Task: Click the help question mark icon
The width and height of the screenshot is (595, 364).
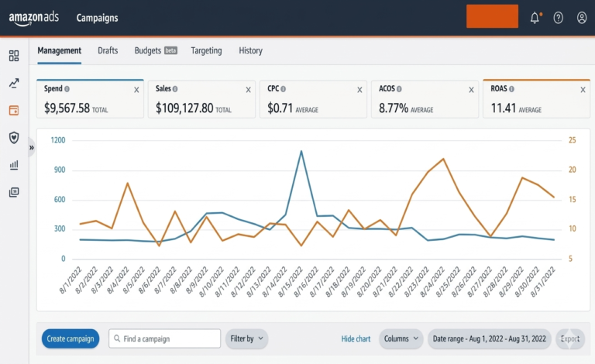Action: point(558,18)
